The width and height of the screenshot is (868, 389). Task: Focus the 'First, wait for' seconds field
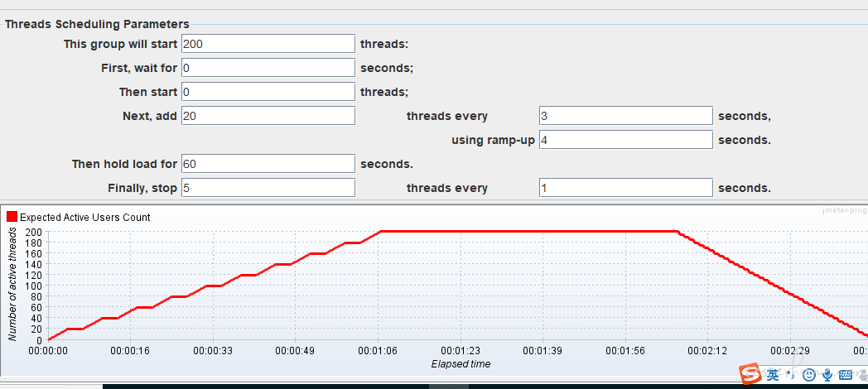[268, 68]
